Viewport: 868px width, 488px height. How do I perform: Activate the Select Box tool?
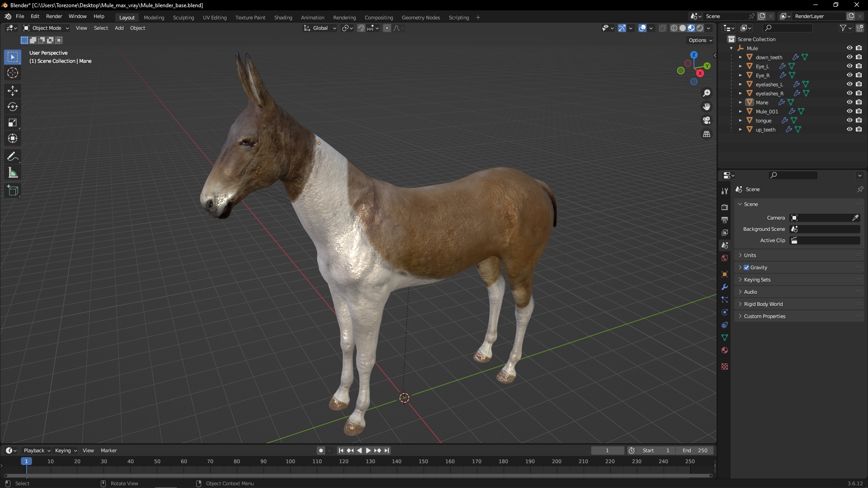13,57
